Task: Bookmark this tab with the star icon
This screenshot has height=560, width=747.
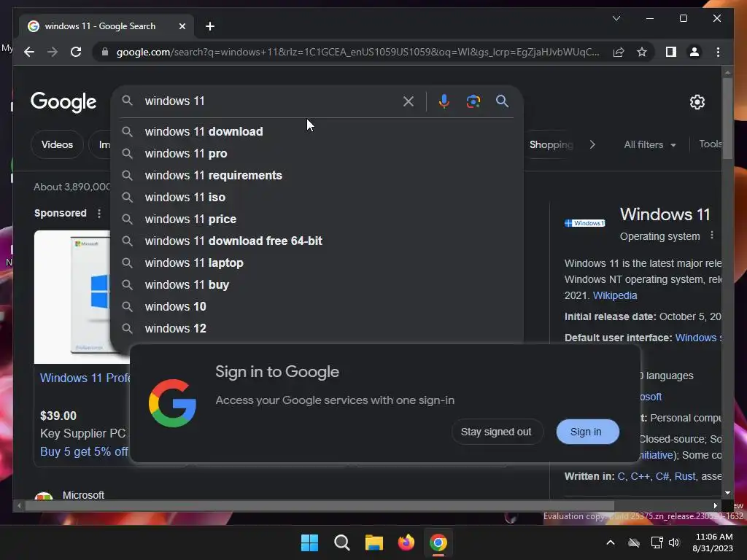Action: [x=642, y=52]
